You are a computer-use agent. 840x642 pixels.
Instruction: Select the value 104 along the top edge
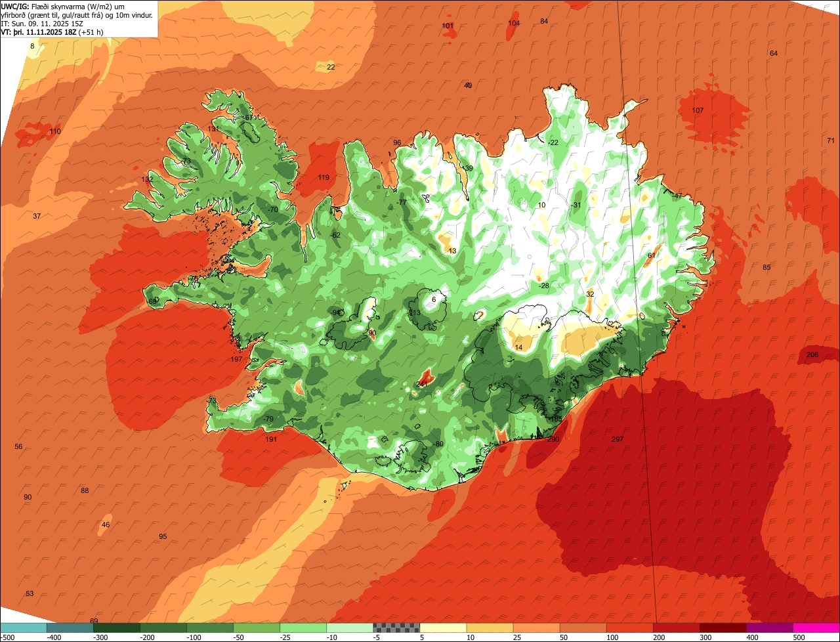tap(514, 23)
